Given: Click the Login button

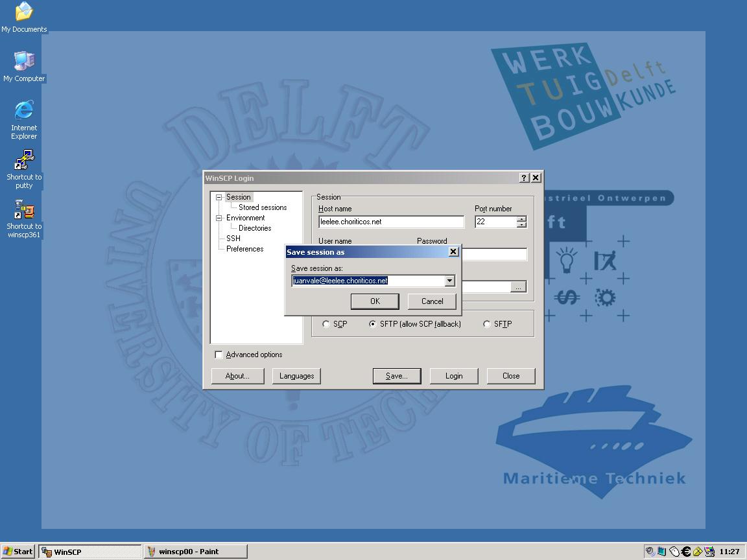Looking at the screenshot, I should tap(453, 376).
